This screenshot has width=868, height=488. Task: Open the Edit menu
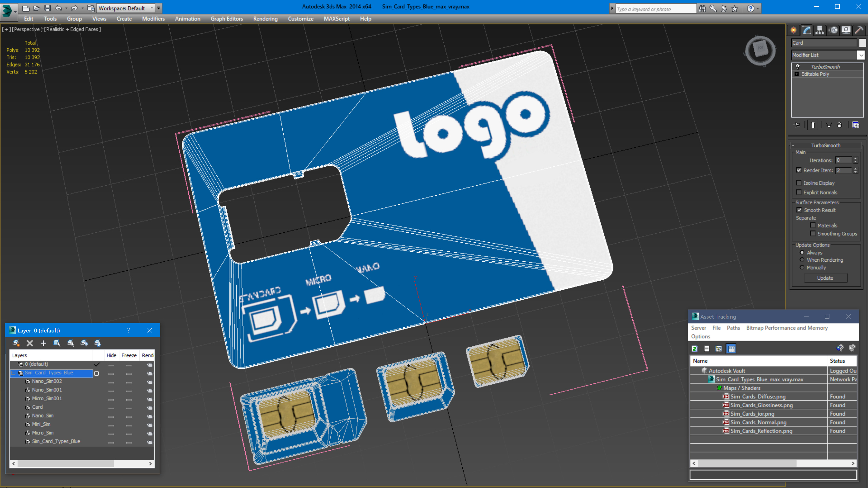[x=28, y=19]
